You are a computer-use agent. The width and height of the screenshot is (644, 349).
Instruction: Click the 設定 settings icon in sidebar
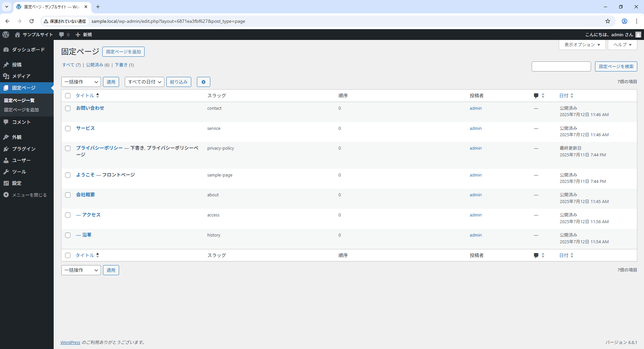tap(6, 183)
